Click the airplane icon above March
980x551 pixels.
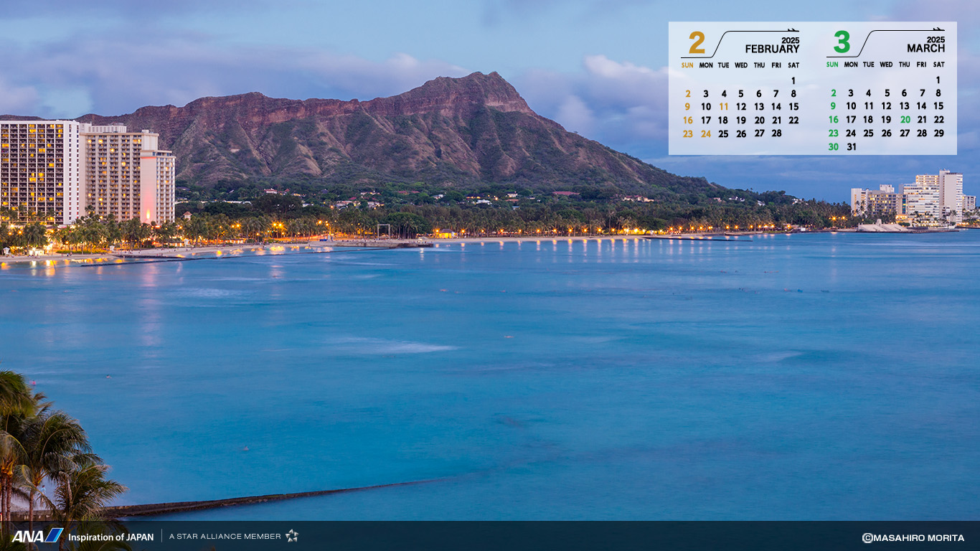click(938, 30)
